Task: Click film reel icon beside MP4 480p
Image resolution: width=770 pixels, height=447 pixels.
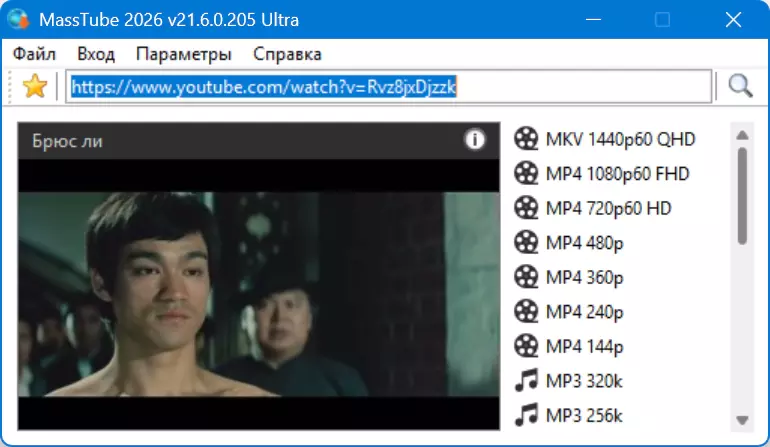Action: click(x=526, y=243)
